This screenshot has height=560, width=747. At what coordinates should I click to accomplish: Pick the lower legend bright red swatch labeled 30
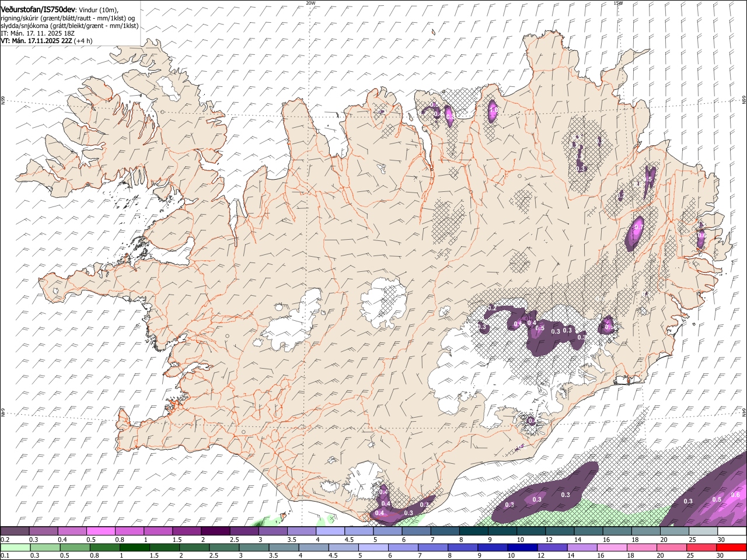[732, 547]
